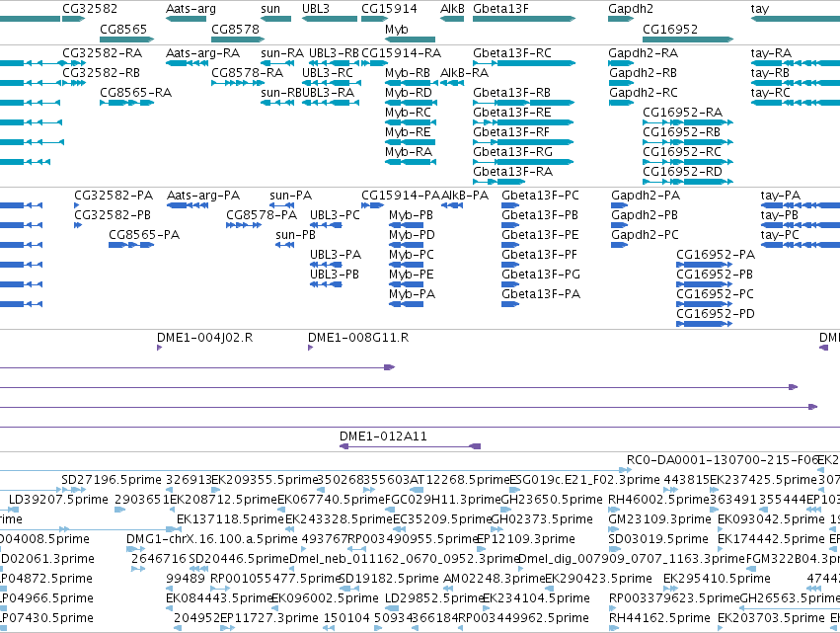This screenshot has height=633, width=840.
Task: Click EST LD29852.5prime
Action: (x=392, y=608)
